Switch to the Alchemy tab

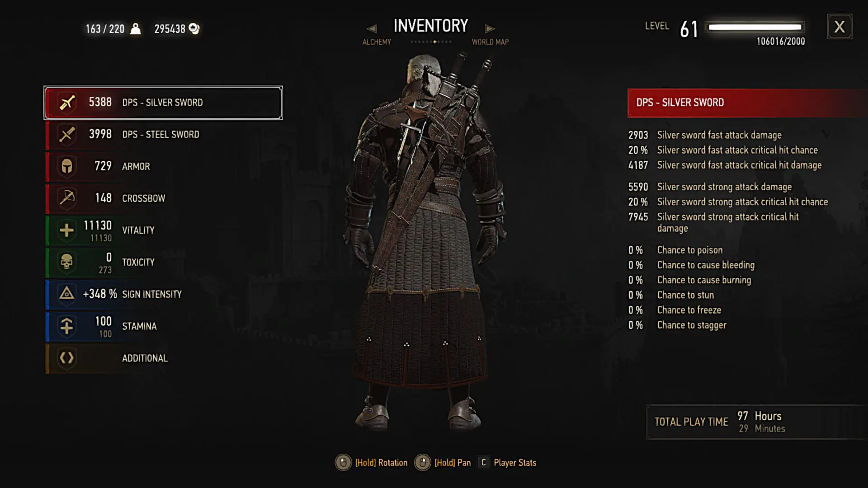click(x=377, y=42)
